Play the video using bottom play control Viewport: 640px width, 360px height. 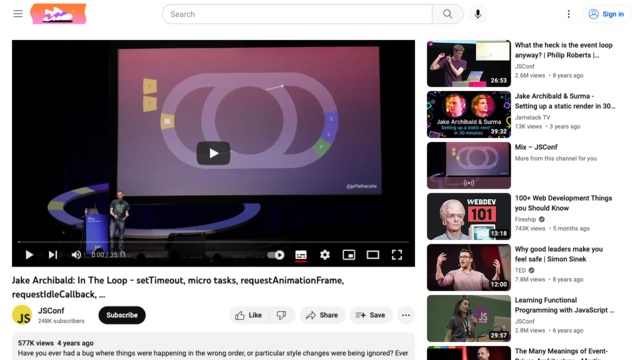(x=29, y=255)
